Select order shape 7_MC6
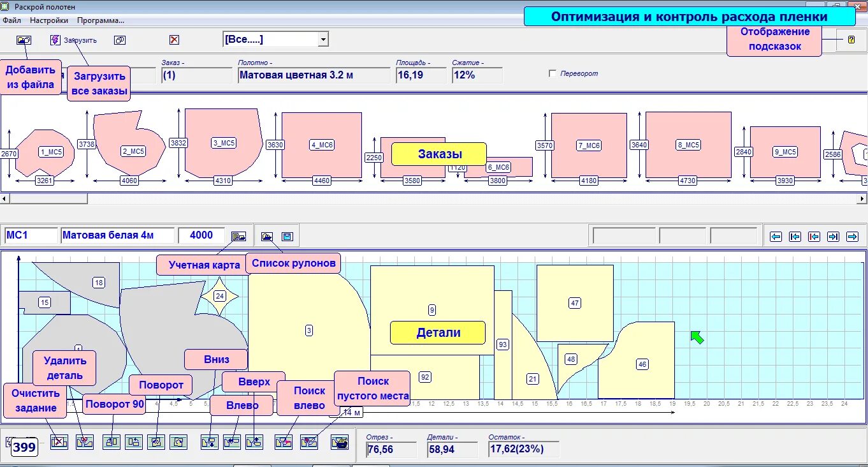The width and height of the screenshot is (868, 467). 589,145
